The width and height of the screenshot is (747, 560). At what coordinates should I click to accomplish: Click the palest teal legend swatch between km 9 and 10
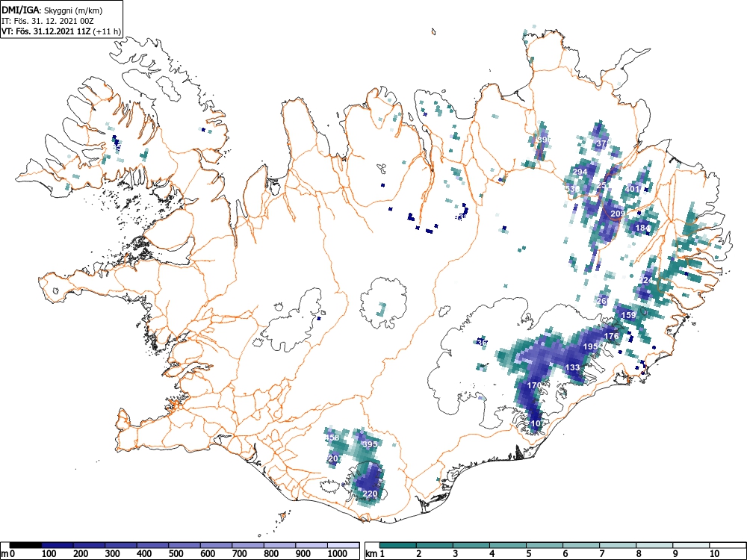pyautogui.click(x=691, y=545)
